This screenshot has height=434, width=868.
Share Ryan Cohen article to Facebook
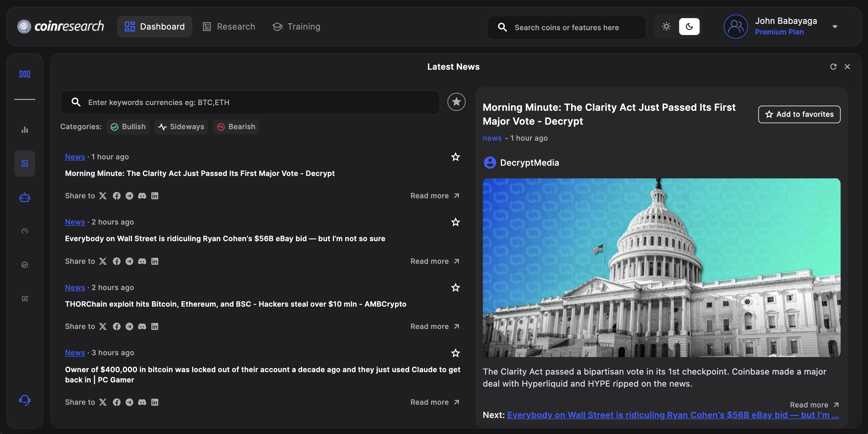tap(117, 261)
